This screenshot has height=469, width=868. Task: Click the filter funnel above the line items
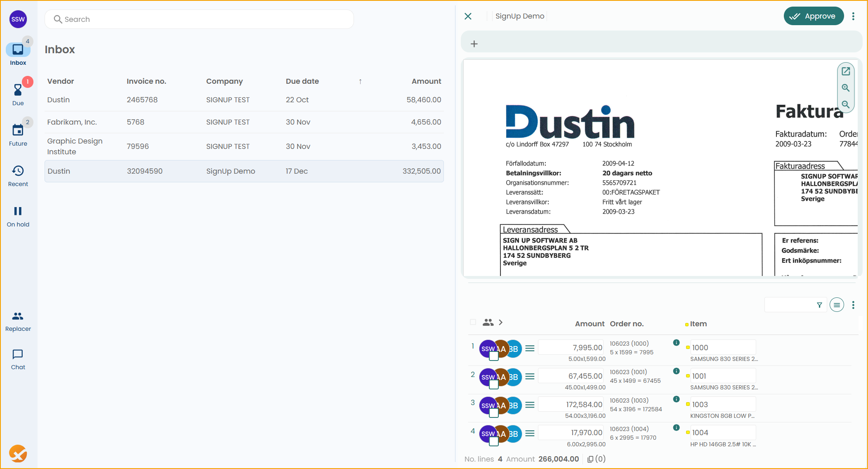[x=819, y=305]
